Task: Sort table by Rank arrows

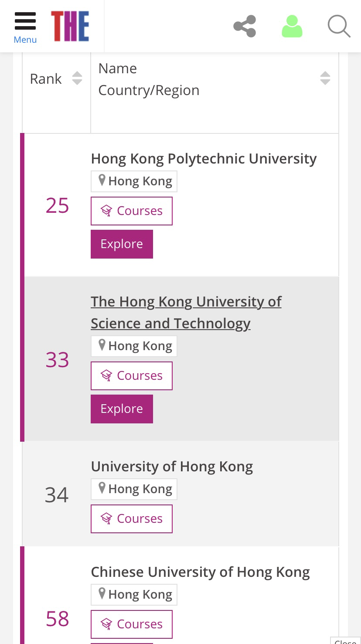Action: pyautogui.click(x=77, y=78)
